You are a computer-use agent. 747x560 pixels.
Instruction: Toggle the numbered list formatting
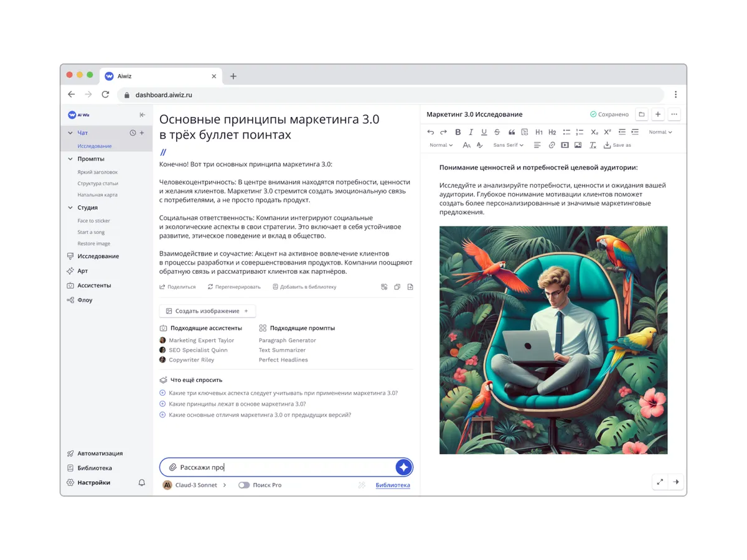click(x=579, y=132)
